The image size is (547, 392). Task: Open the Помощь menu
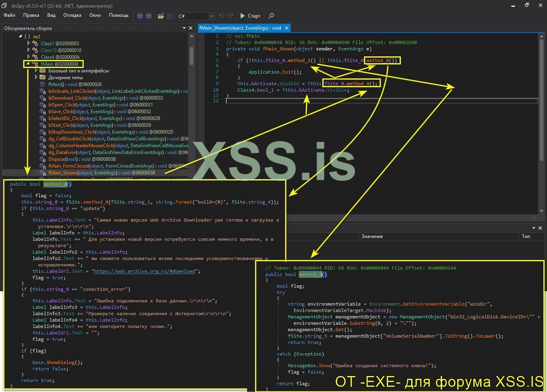click(x=119, y=16)
